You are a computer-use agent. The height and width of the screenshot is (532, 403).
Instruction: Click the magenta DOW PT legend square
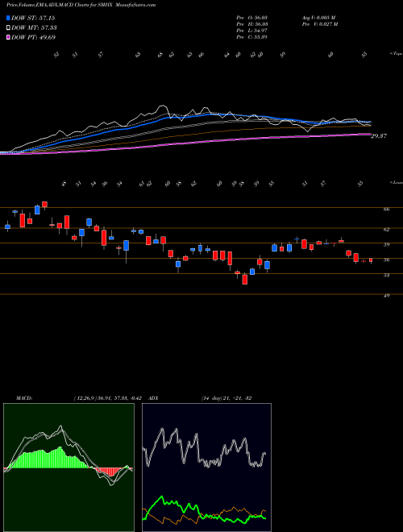click(8, 37)
